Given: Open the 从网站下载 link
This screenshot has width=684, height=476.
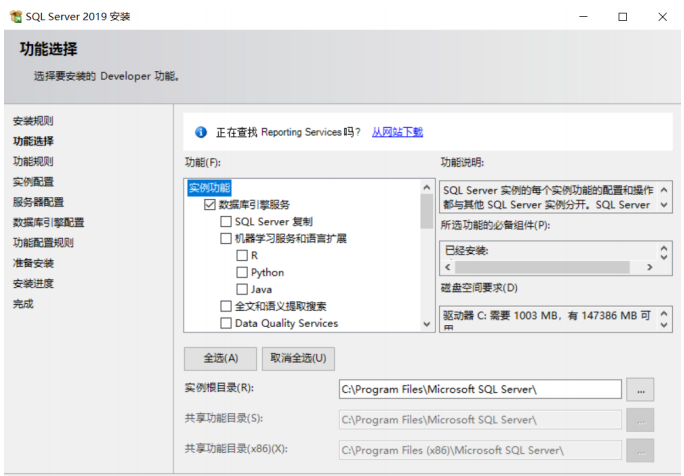Looking at the screenshot, I should (x=397, y=132).
